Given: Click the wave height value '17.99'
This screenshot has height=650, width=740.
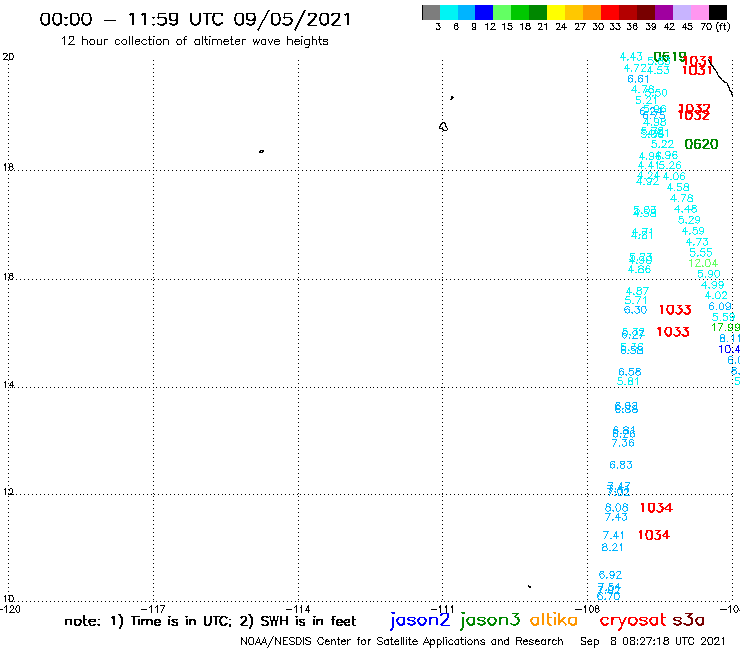Looking at the screenshot, I should 725,327.
